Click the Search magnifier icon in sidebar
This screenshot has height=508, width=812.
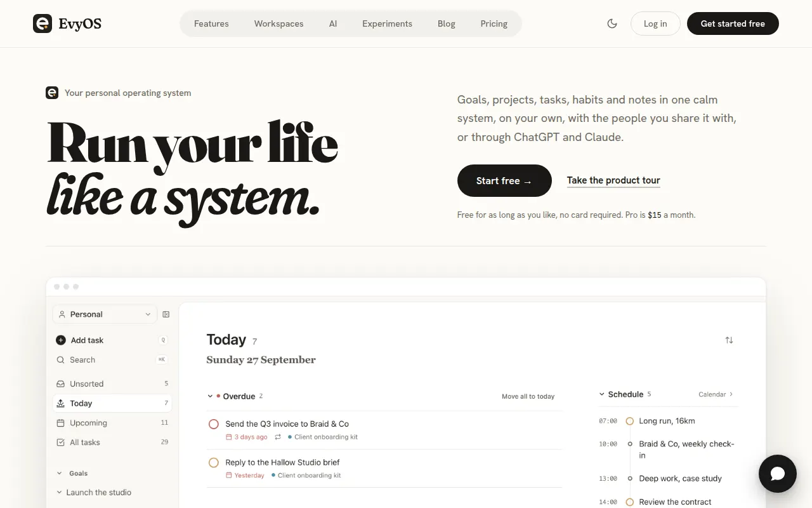pyautogui.click(x=61, y=360)
